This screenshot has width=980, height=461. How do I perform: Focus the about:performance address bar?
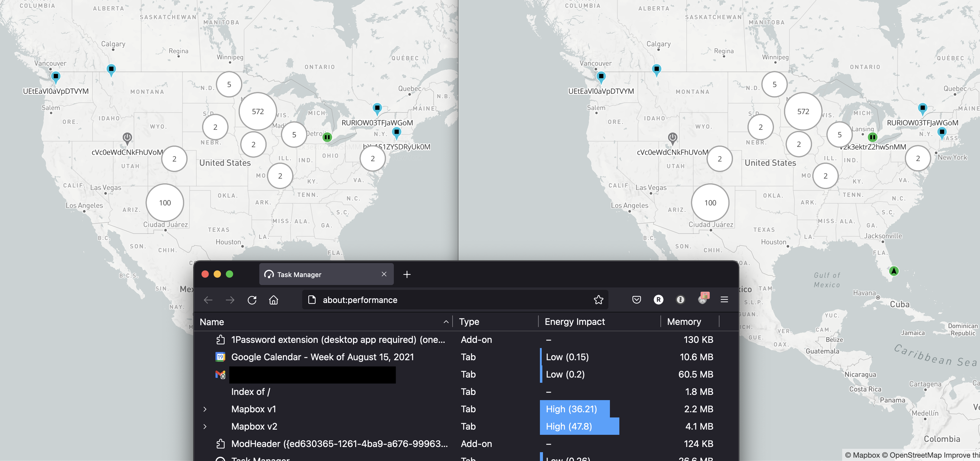(x=455, y=300)
